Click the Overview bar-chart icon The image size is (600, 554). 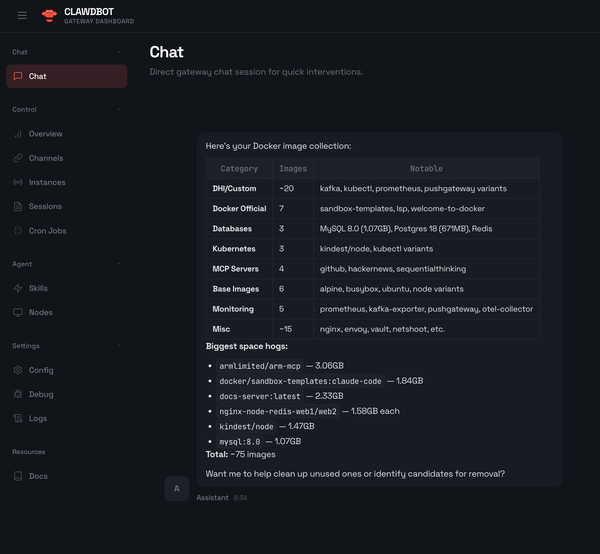(18, 134)
